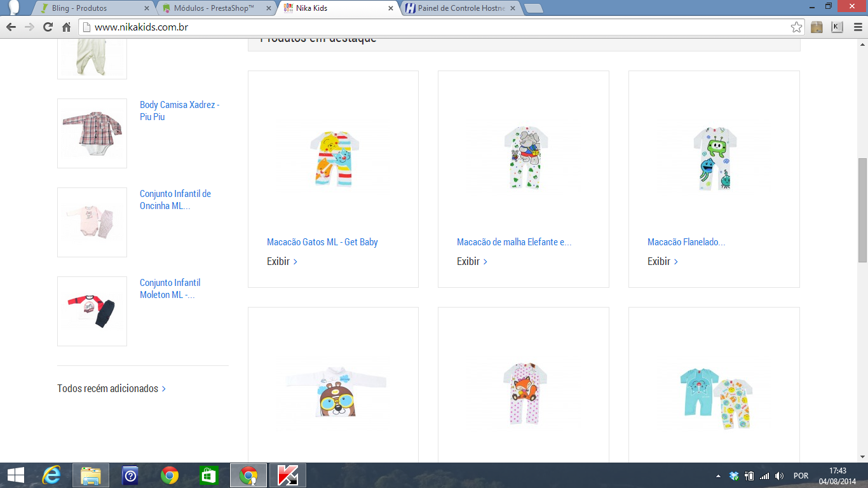Open the help question mark taskbar app

pos(130,475)
